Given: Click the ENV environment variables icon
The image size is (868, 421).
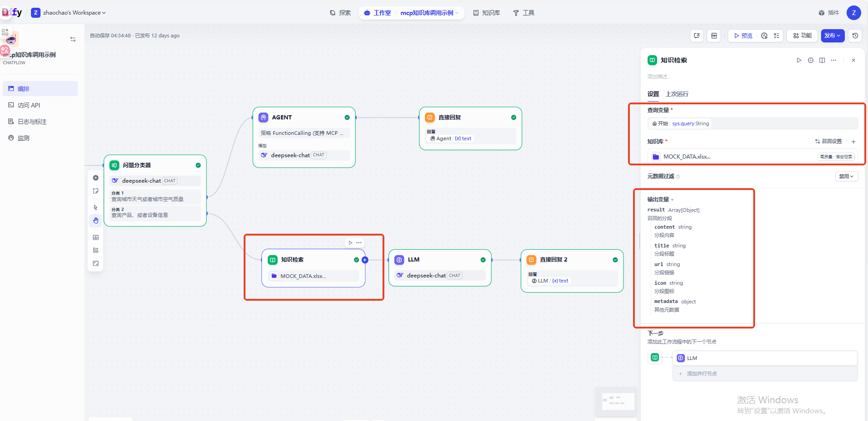Looking at the screenshot, I should [714, 36].
